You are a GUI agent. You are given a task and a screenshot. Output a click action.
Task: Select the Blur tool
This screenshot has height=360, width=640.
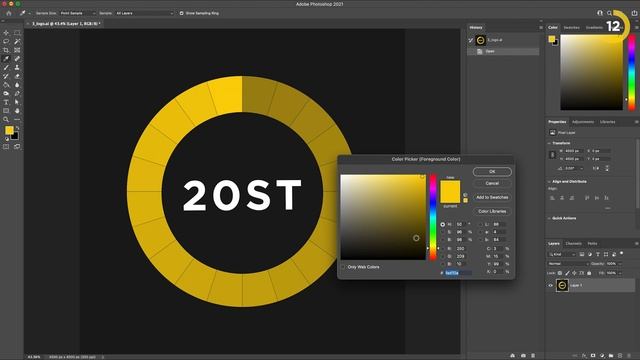click(x=17, y=85)
